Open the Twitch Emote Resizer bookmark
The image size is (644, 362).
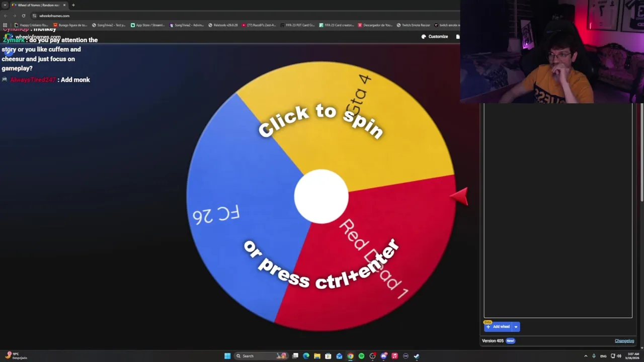(414, 25)
